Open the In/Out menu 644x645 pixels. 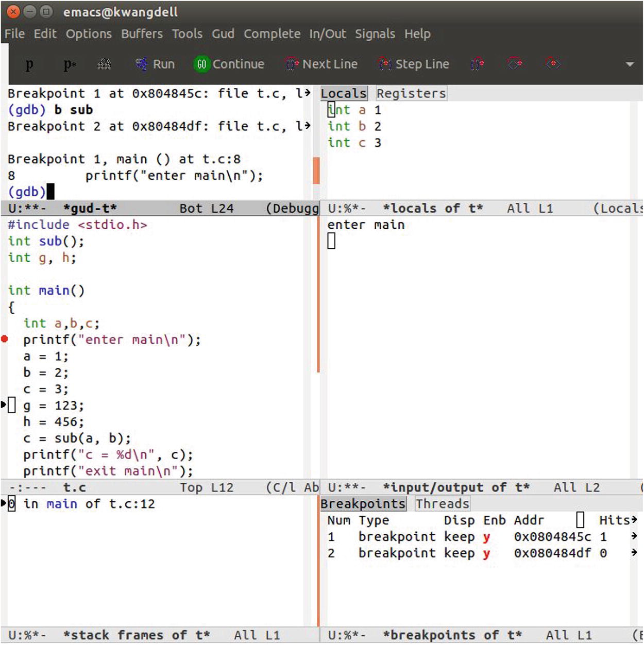pos(328,34)
